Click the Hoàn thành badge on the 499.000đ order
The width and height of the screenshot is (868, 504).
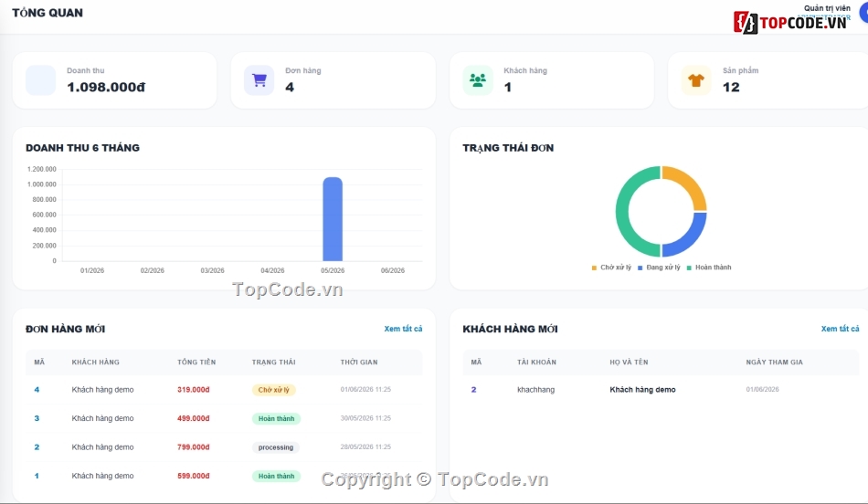pyautogui.click(x=276, y=419)
